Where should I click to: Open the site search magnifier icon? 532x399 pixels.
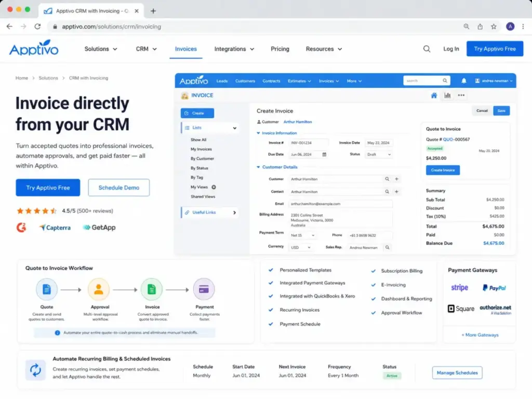(427, 49)
